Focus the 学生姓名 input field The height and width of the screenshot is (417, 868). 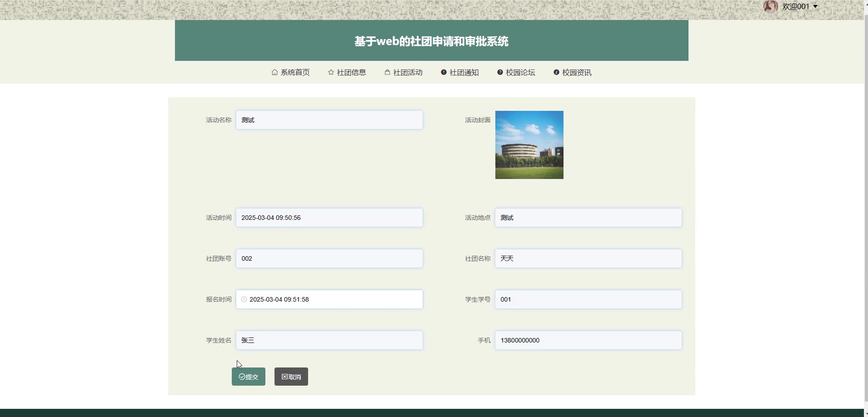329,340
